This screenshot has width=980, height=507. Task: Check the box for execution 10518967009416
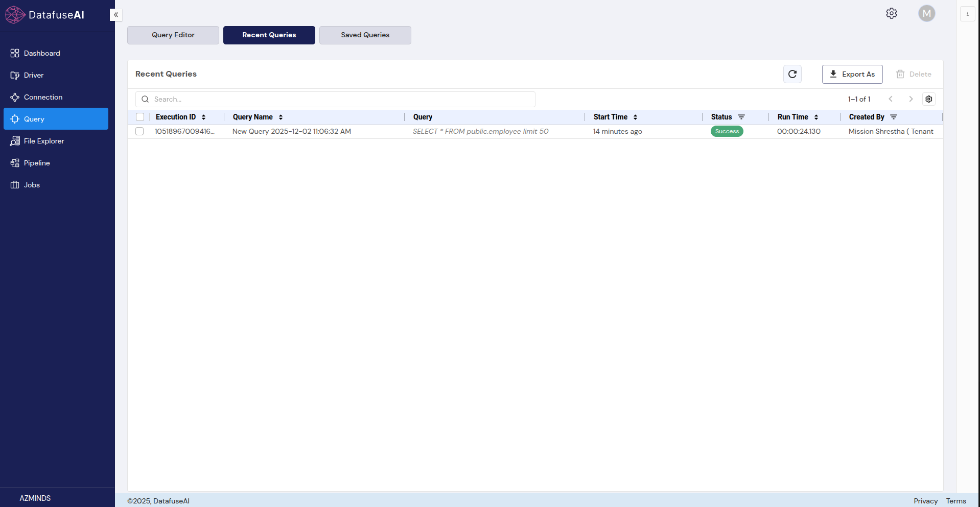pos(139,131)
